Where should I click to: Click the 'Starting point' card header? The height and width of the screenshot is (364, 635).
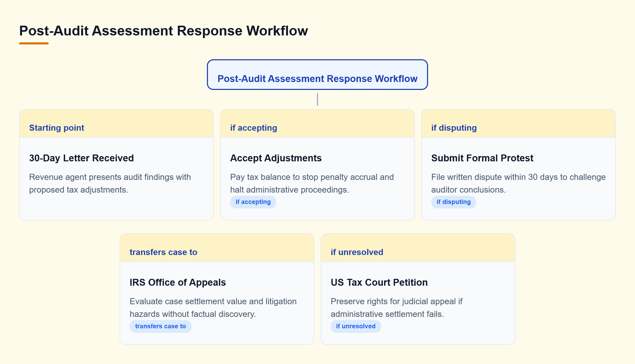(116, 124)
